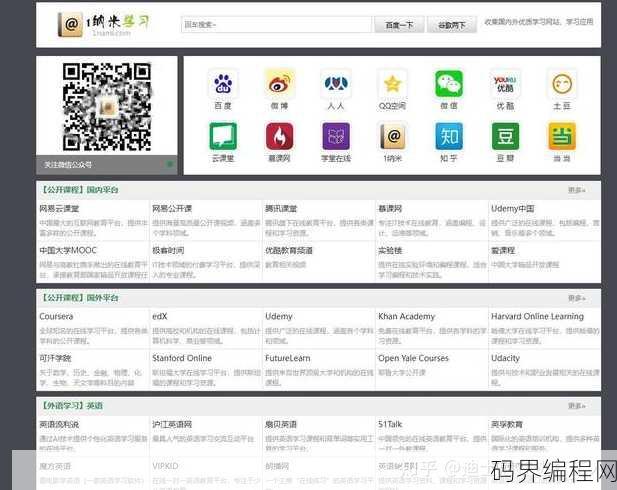Open the 网易云课堂 link
Screen dimensions: 617x490
59,209
